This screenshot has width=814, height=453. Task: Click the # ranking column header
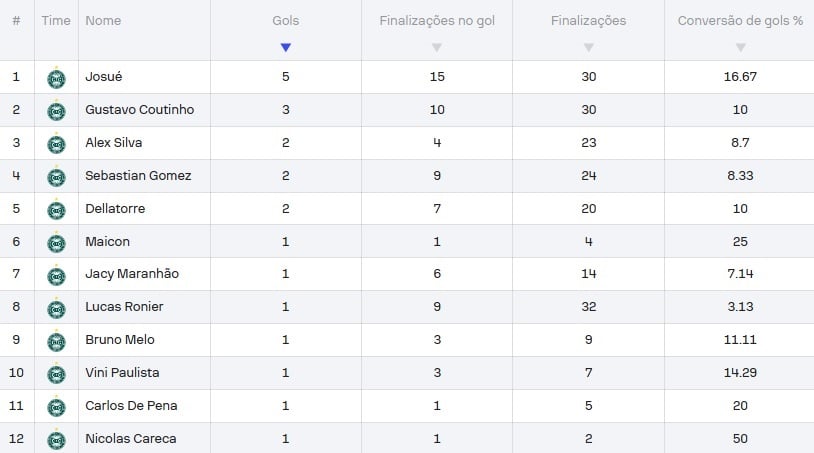click(17, 21)
